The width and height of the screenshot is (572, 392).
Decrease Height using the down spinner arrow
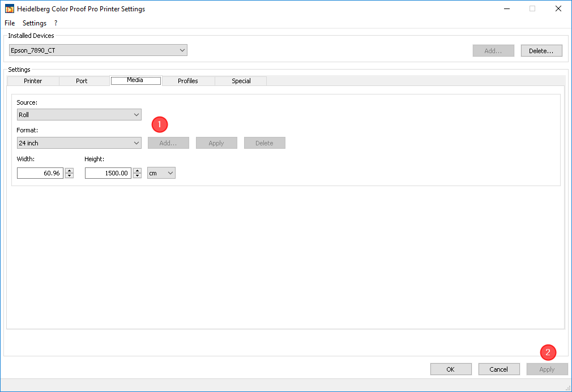(137, 175)
